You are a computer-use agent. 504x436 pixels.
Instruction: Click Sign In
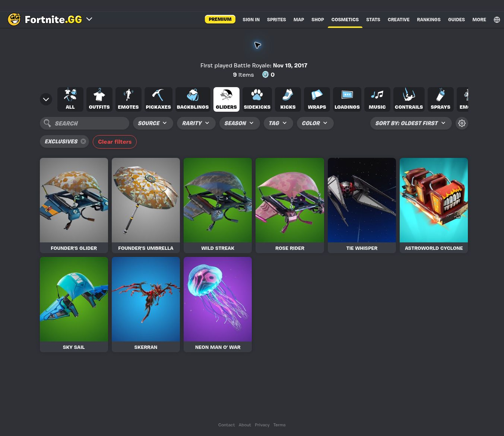[251, 20]
